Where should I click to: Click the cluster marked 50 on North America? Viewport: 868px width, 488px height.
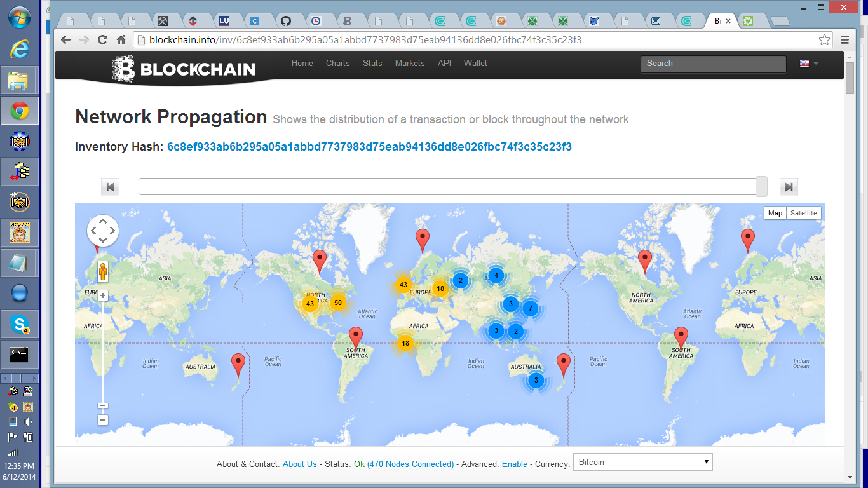click(337, 302)
